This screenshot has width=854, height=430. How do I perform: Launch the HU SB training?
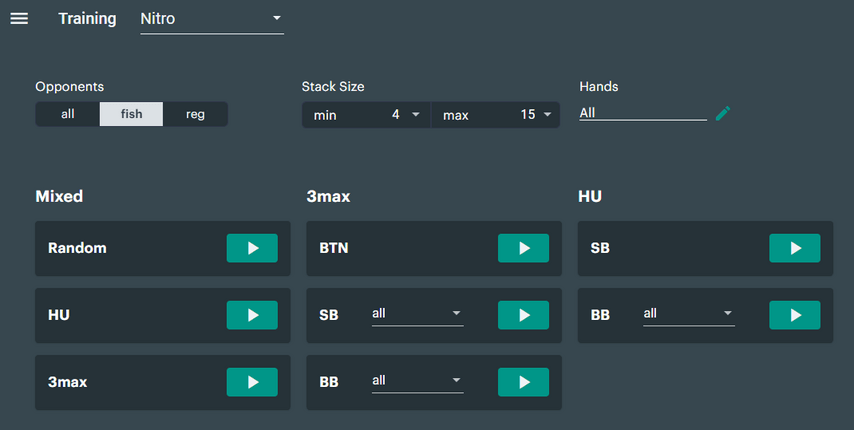pos(794,248)
